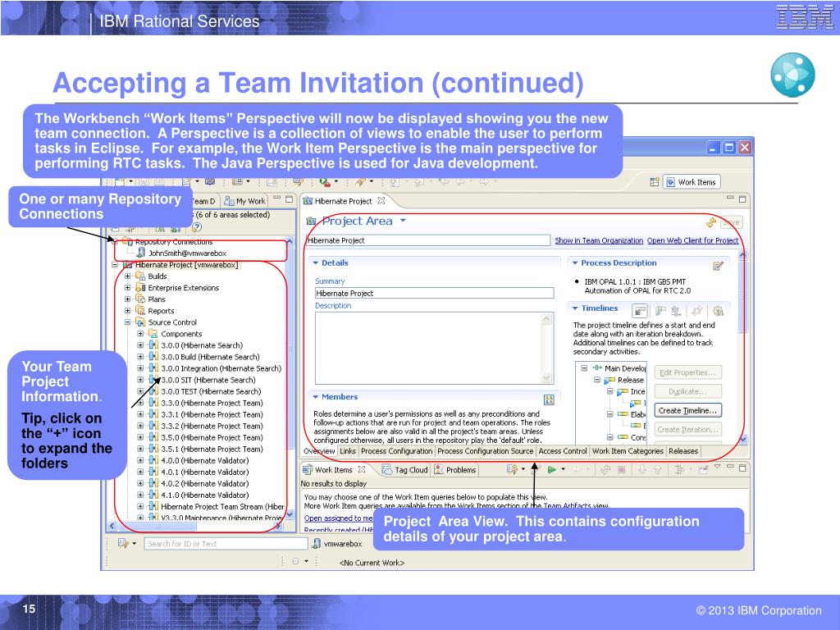Image resolution: width=840 pixels, height=630 pixels.
Task: Select 3.0.0 SIT (Hibernate Search) stream
Action: 208,380
